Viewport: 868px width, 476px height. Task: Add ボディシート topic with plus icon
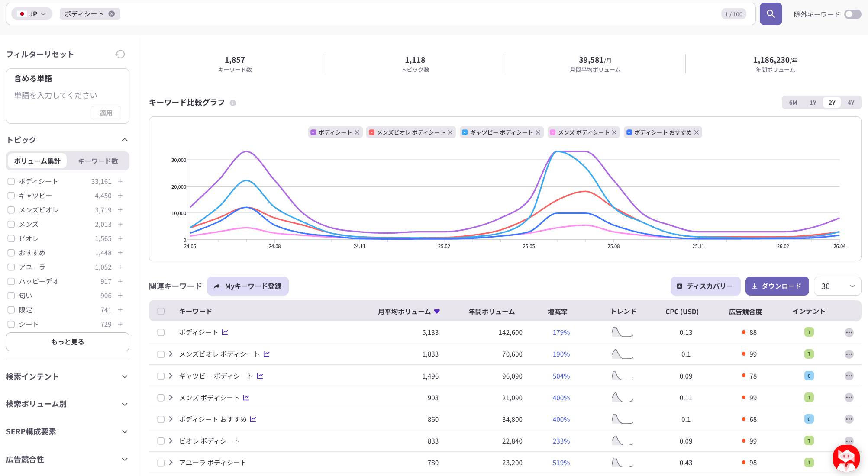tap(120, 181)
